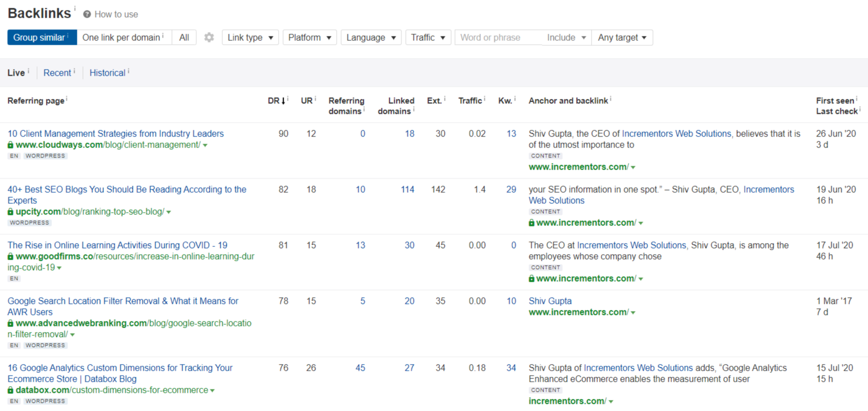Viewport: 868px width, 411px height.
Task: Click the lock icon beside the advancedwebranking.com URL
Action: click(x=11, y=323)
